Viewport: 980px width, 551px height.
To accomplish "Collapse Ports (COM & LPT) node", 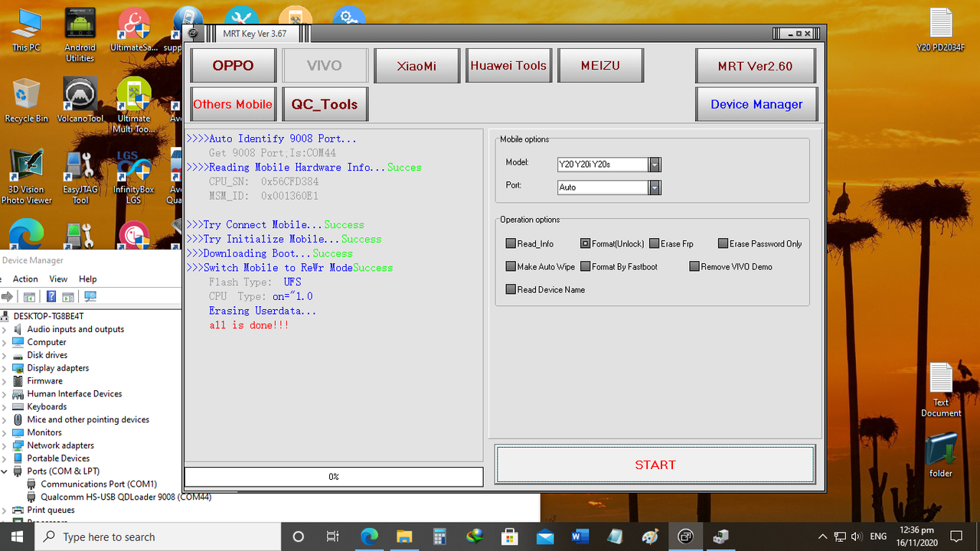I will coord(5,471).
